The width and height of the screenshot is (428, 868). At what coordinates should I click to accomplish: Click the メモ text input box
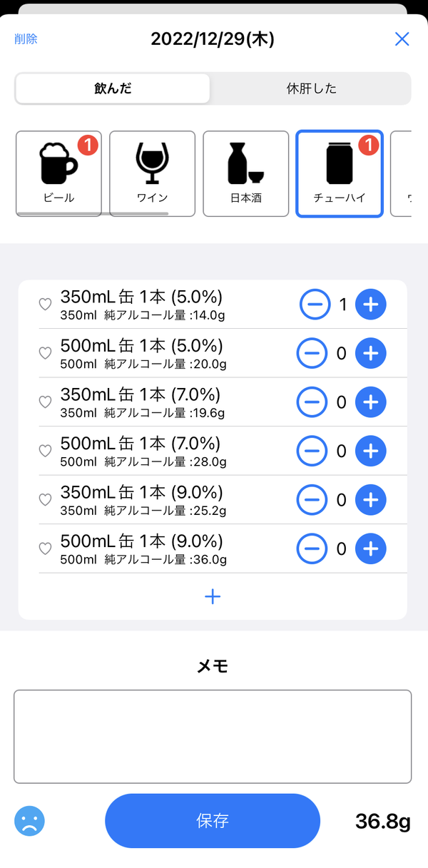(213, 737)
